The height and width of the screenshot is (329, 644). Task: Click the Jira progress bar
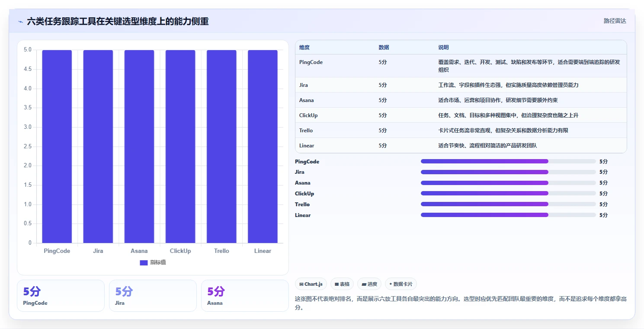click(508, 172)
